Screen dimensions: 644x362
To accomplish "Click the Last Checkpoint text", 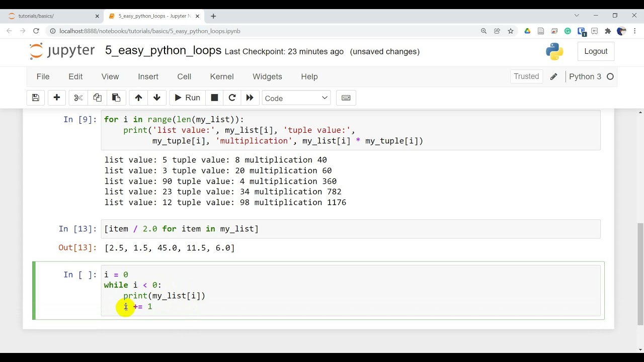I will pos(284,51).
